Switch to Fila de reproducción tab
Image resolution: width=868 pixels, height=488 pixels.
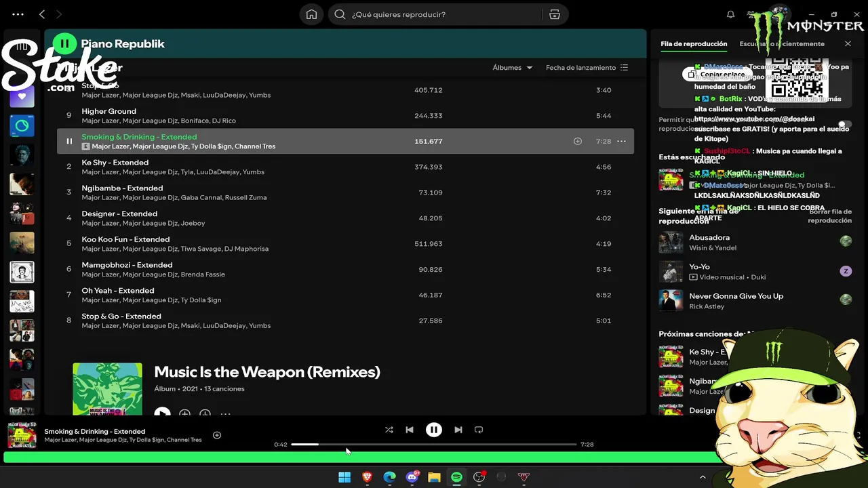[694, 43]
